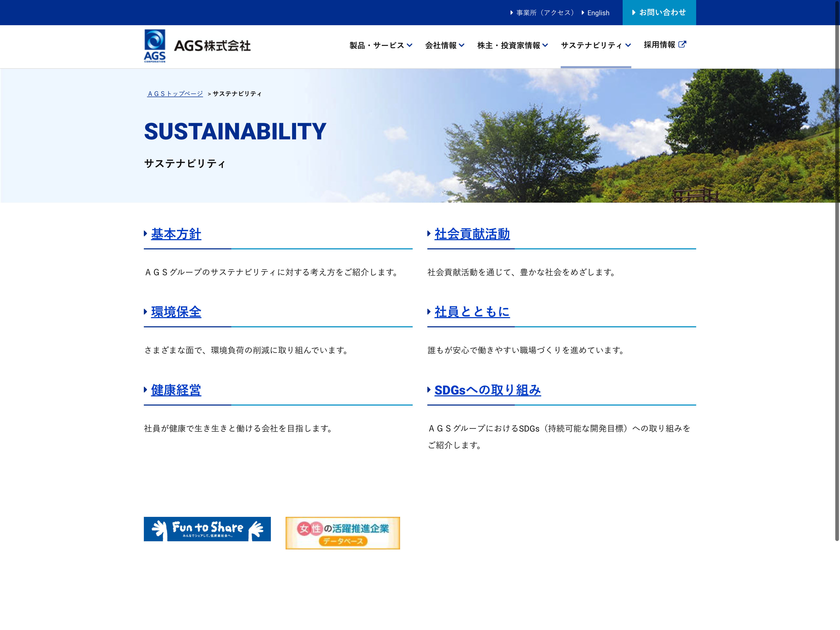The width and height of the screenshot is (840, 630).
Task: Open the Fun to Share banner
Action: tap(207, 529)
